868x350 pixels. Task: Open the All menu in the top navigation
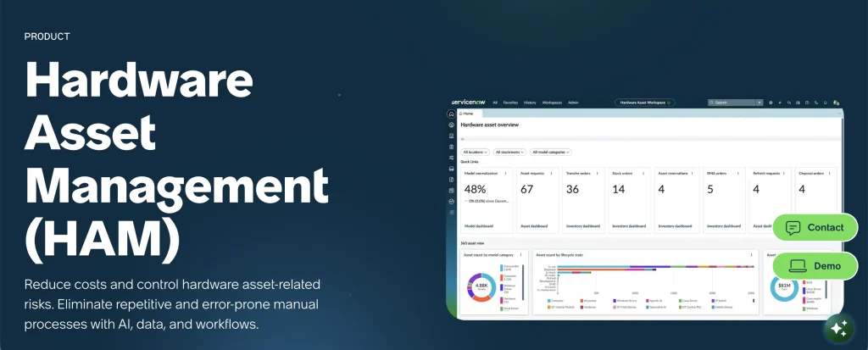pos(495,103)
